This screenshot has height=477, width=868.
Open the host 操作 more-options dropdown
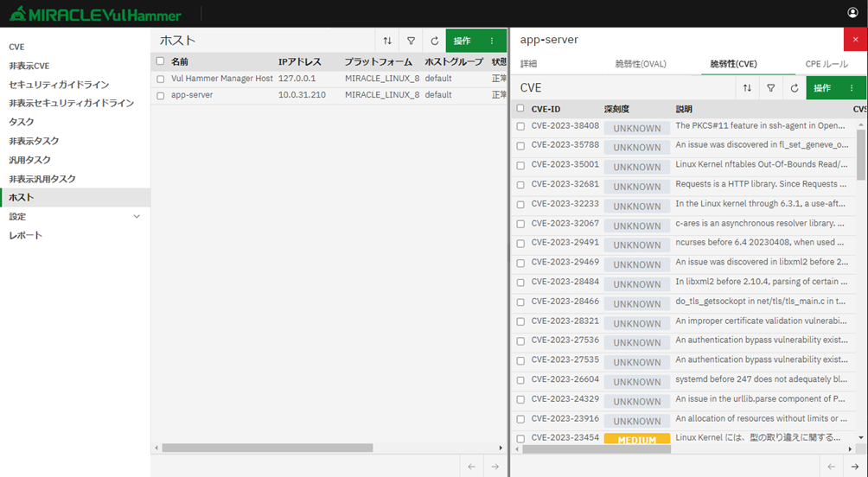point(492,41)
